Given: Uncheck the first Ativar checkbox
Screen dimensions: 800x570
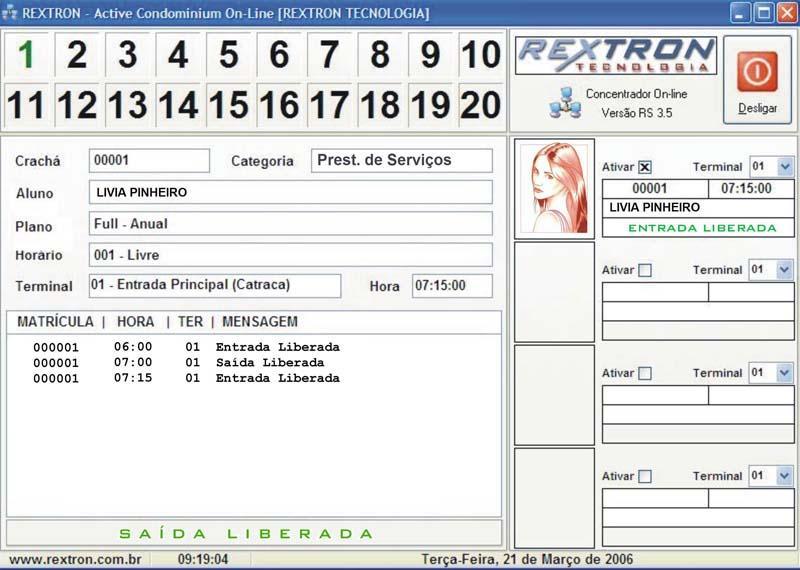Looking at the screenshot, I should tap(645, 167).
